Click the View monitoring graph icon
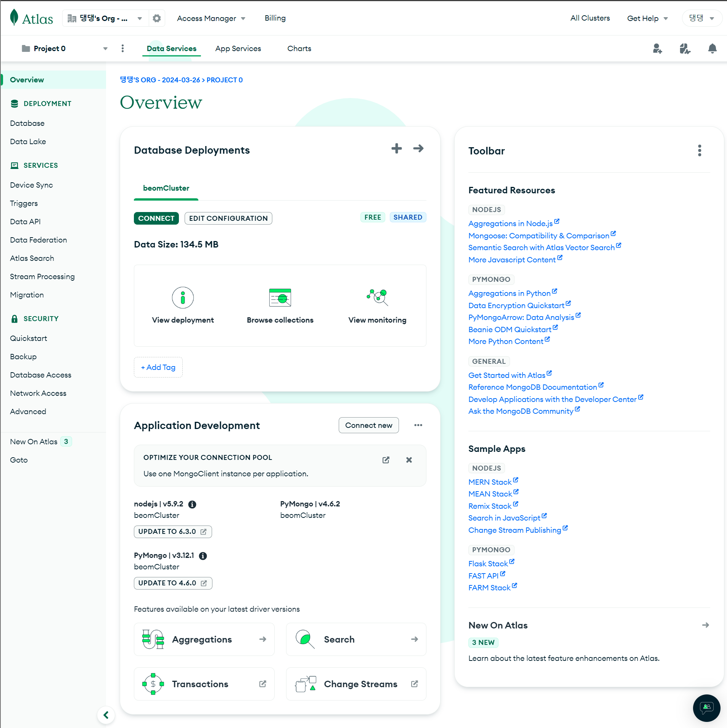This screenshot has height=728, width=727. pyautogui.click(x=377, y=297)
